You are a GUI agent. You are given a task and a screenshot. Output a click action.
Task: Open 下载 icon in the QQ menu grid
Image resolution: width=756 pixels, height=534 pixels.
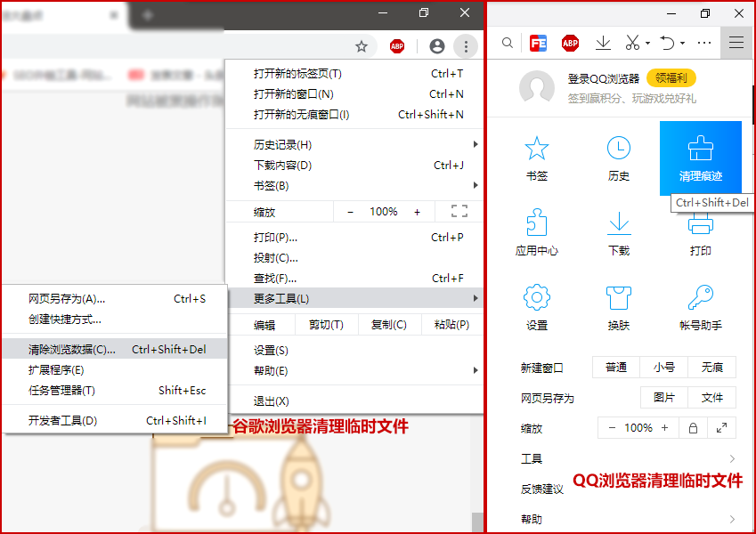[x=619, y=223]
